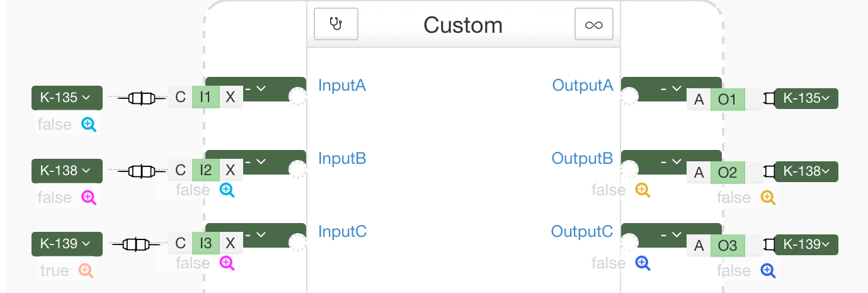Expand the dash dropdown next to OutputA
868x293 pixels.
coord(671,89)
